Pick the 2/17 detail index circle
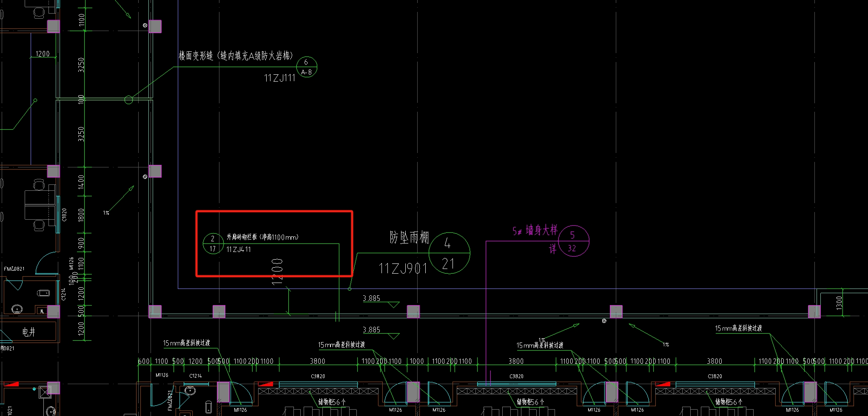The width and height of the screenshot is (868, 416). pyautogui.click(x=213, y=243)
